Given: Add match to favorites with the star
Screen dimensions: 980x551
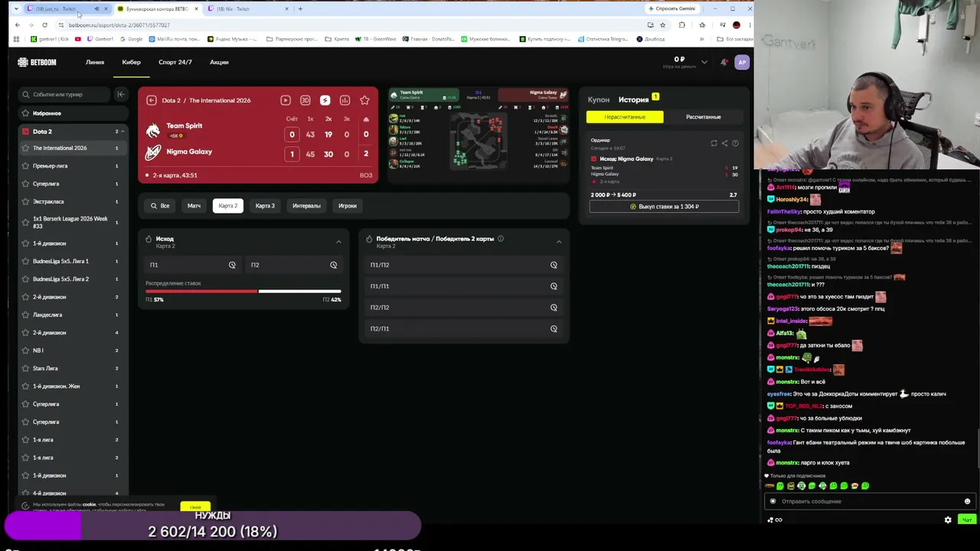Looking at the screenshot, I should click(364, 100).
